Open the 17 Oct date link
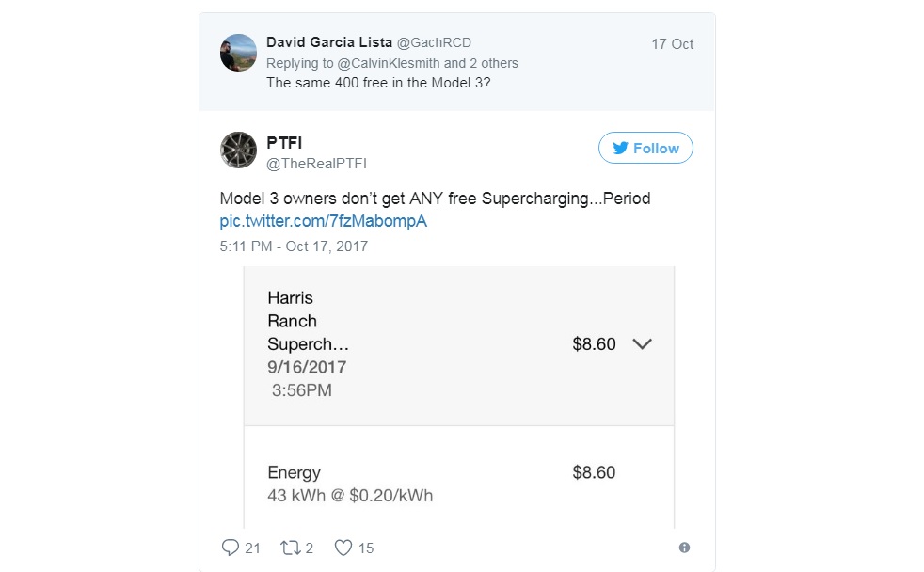924x572 pixels. 672,44
